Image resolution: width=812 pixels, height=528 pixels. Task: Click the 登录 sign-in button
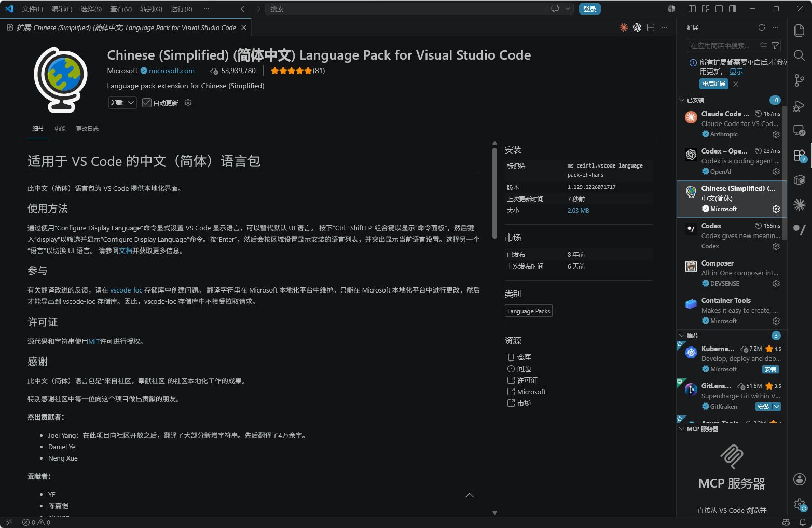click(589, 9)
